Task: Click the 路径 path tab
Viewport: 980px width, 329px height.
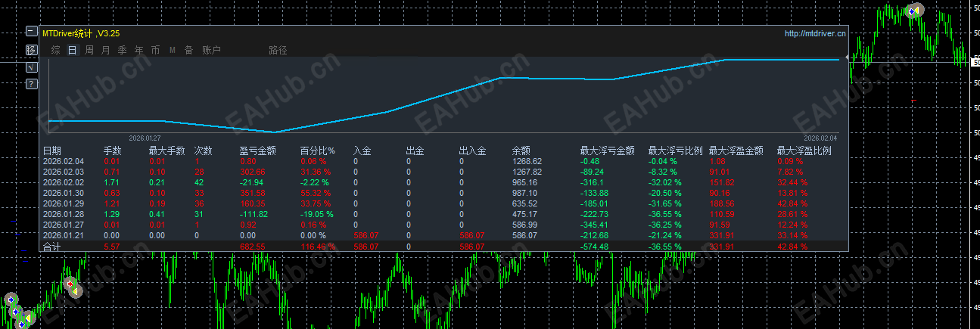Action: point(278,50)
